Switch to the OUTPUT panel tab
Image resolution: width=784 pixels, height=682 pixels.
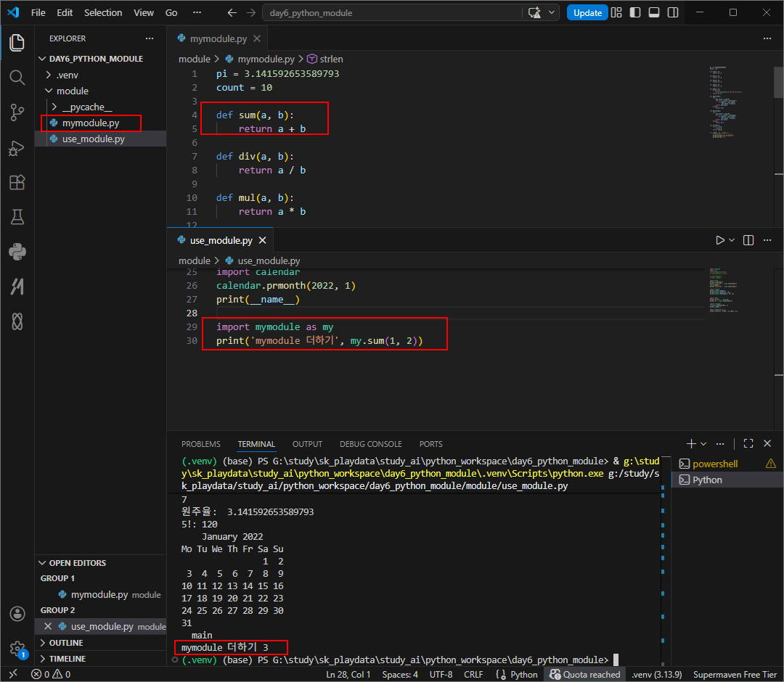(x=307, y=444)
